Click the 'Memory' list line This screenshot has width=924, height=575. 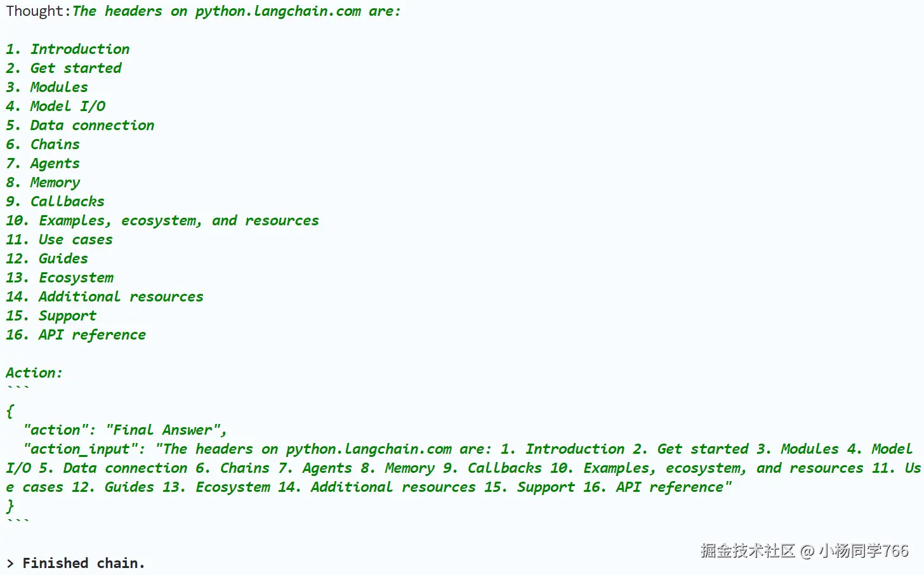coord(55,183)
